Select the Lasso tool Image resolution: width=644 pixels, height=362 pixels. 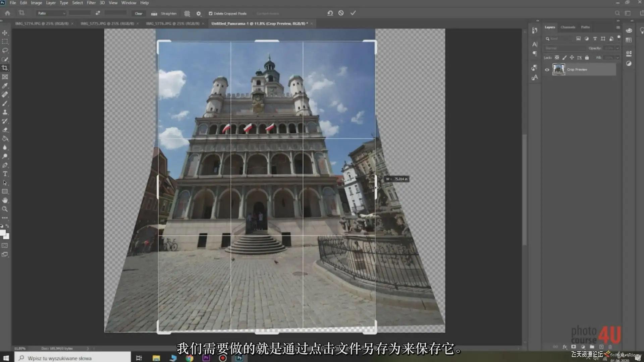pos(5,50)
